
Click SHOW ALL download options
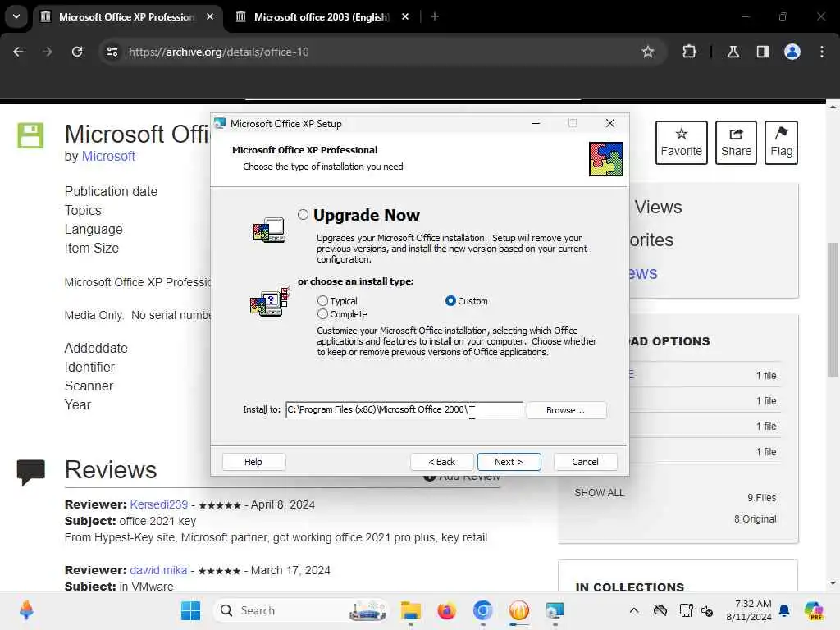(600, 493)
